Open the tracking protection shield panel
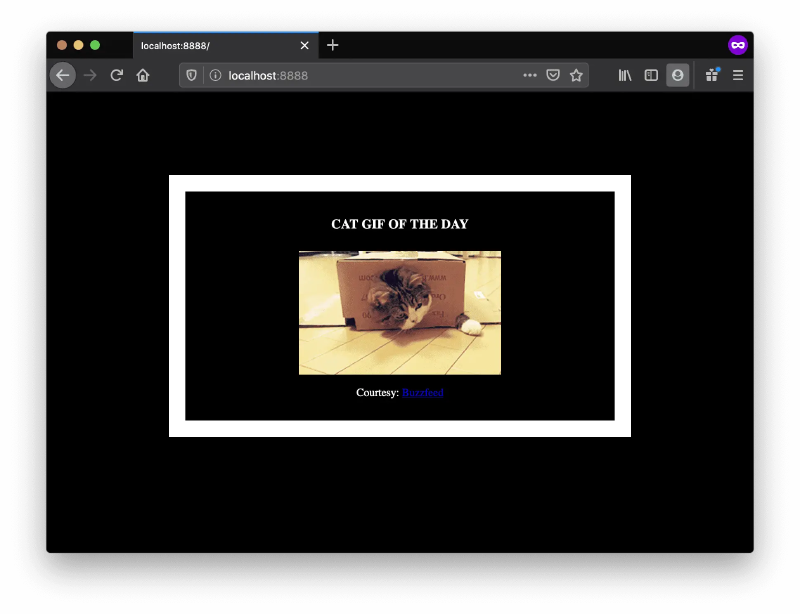Image resolution: width=800 pixels, height=614 pixels. pyautogui.click(x=192, y=75)
